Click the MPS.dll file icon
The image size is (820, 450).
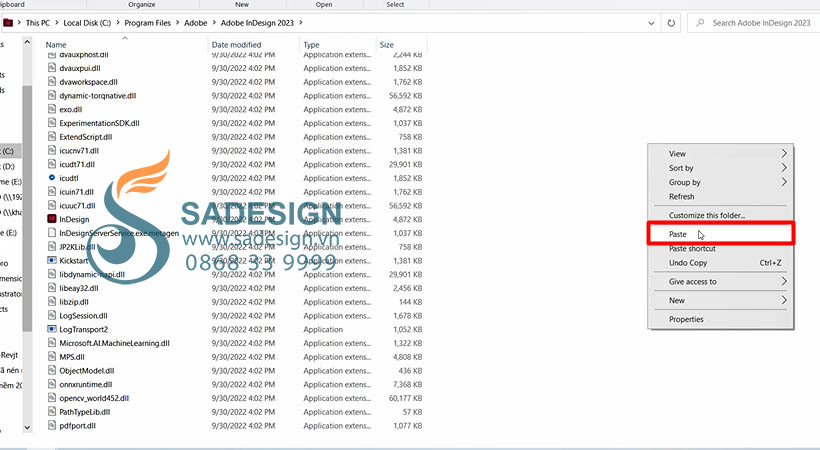coord(51,357)
